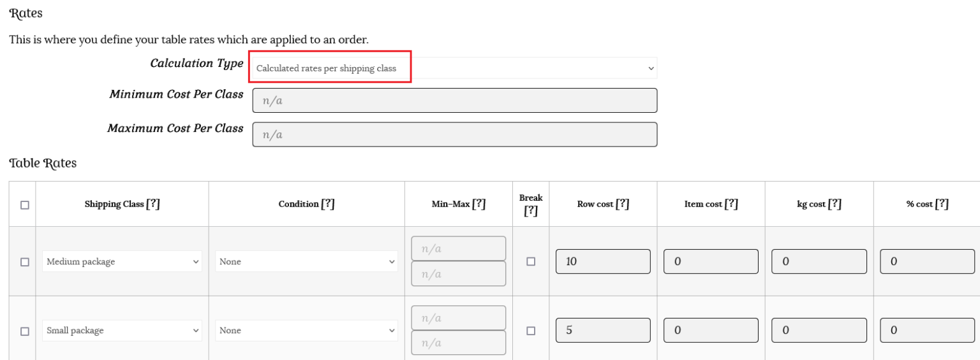Click the Min-Max help [?] icon

click(479, 204)
